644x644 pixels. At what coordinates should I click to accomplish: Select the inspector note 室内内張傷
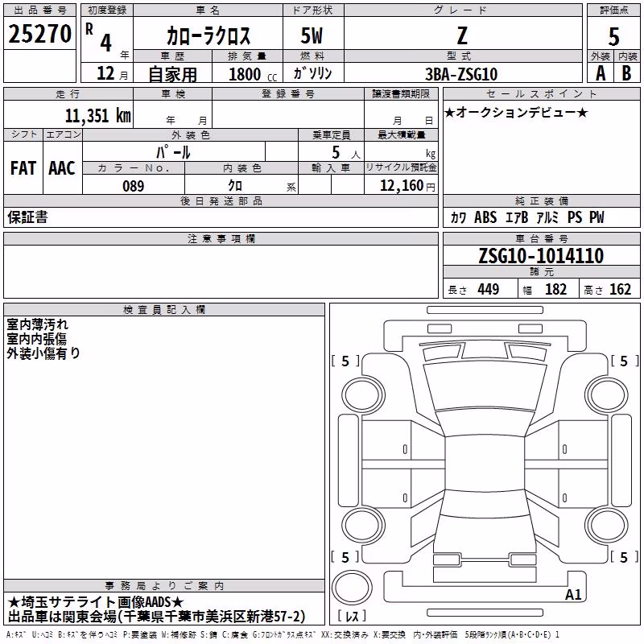[36, 338]
